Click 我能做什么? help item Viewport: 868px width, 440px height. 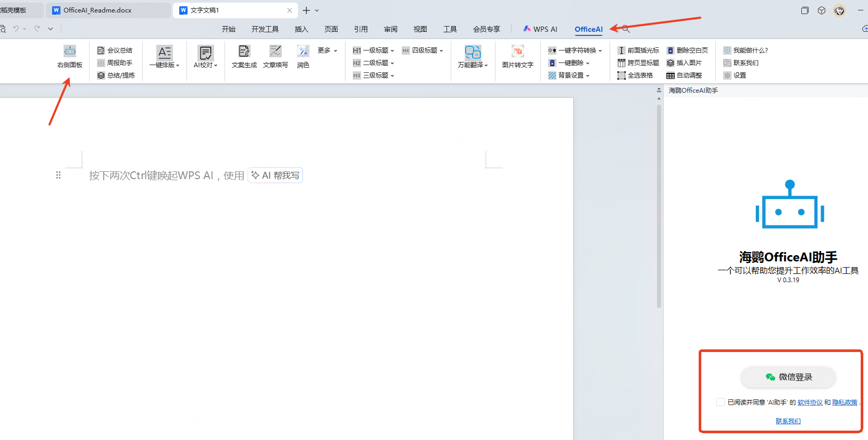click(x=746, y=51)
